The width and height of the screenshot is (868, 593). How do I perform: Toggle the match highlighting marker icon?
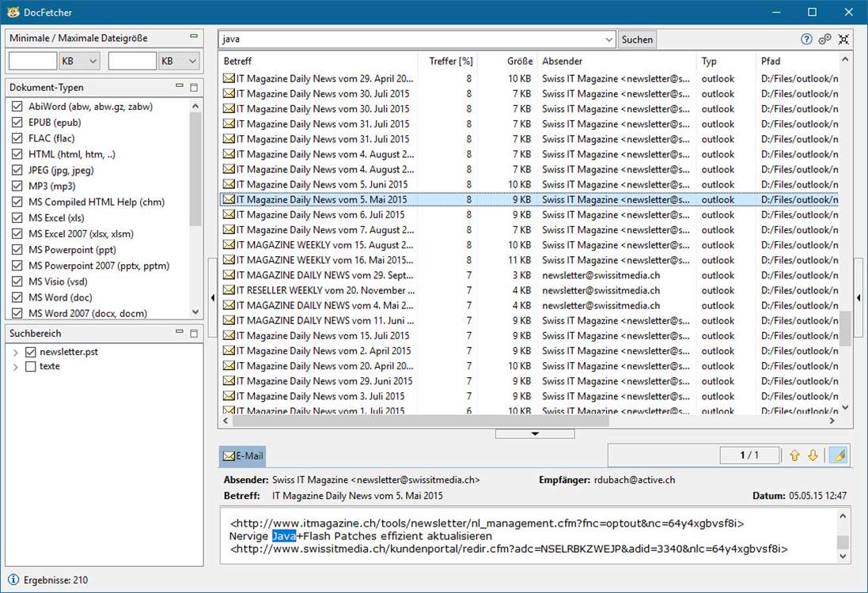[840, 455]
